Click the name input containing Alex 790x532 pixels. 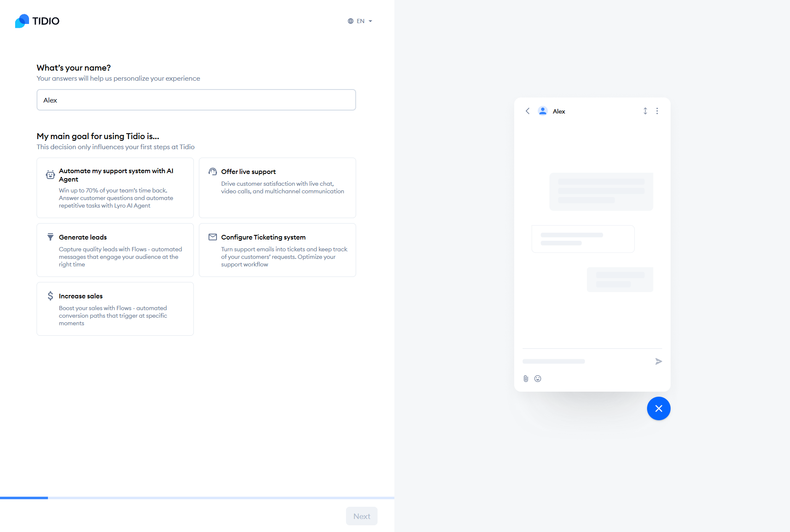tap(196, 100)
